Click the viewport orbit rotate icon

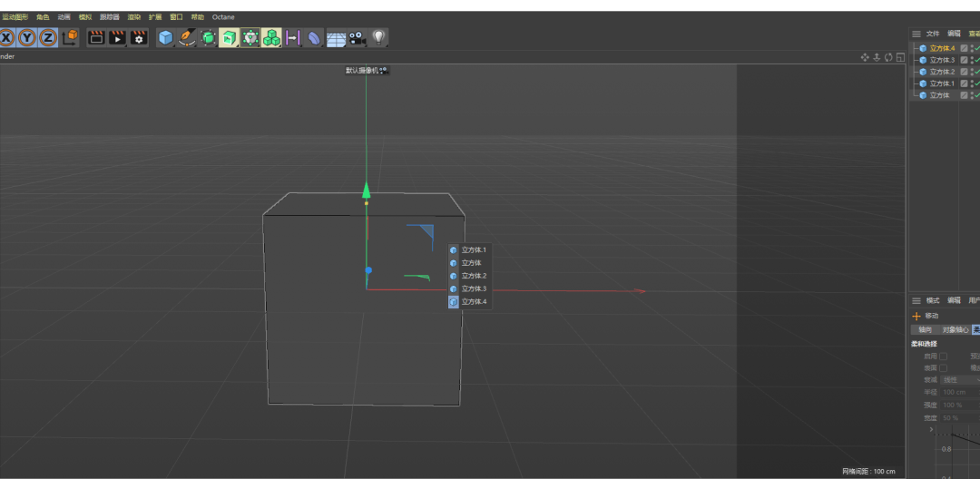(x=888, y=57)
